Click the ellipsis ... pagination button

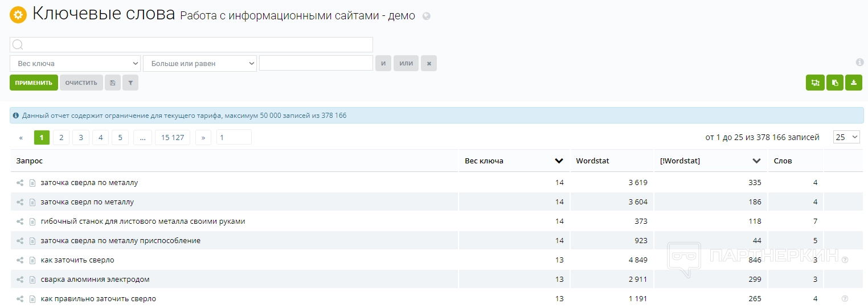pos(142,137)
